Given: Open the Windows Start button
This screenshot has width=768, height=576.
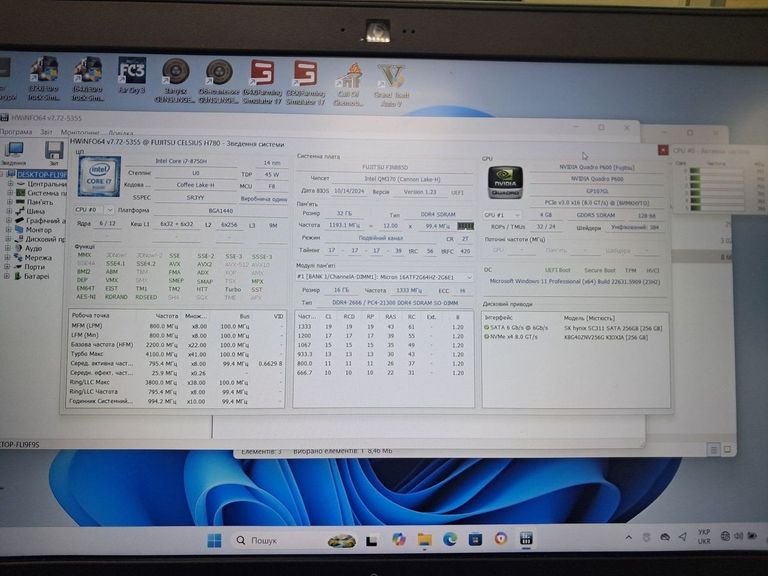Looking at the screenshot, I should click(x=214, y=540).
